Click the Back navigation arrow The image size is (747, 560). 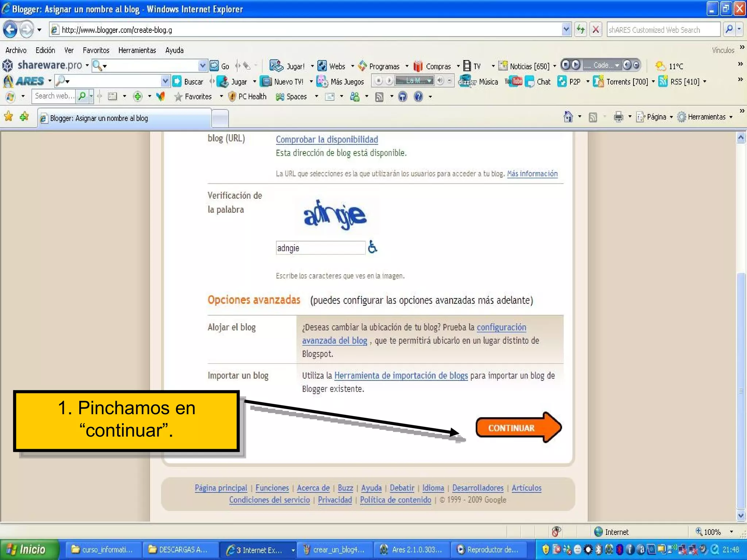click(x=11, y=30)
